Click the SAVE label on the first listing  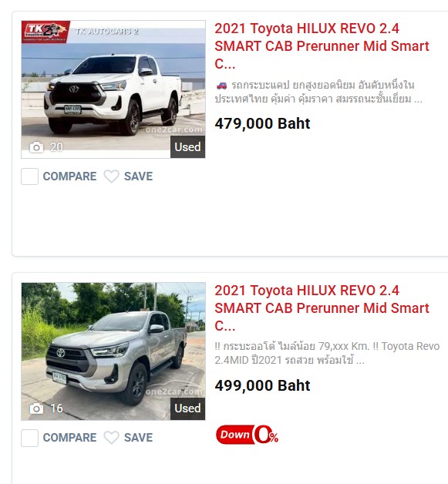[138, 176]
